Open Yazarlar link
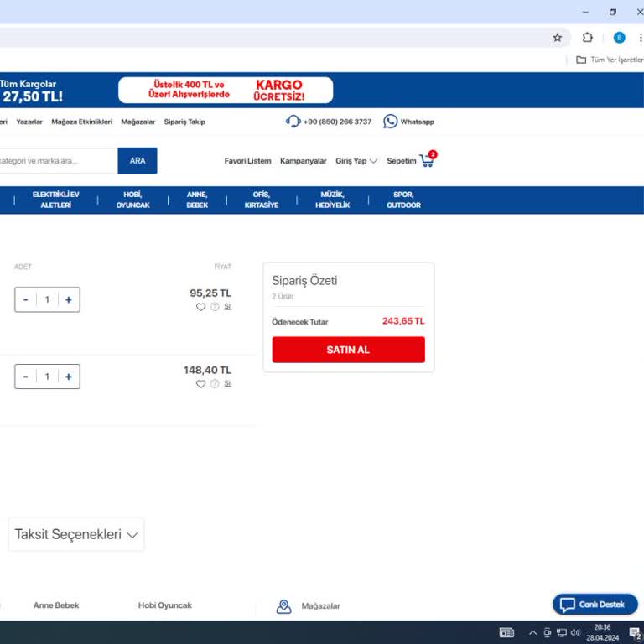Image resolution: width=644 pixels, height=644 pixels. tap(29, 122)
